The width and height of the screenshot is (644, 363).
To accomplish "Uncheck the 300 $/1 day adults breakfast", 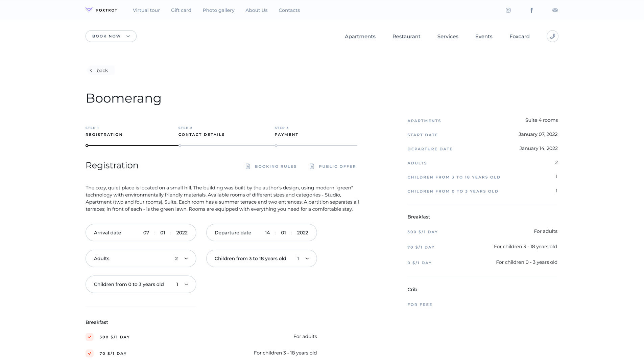I will [90, 337].
